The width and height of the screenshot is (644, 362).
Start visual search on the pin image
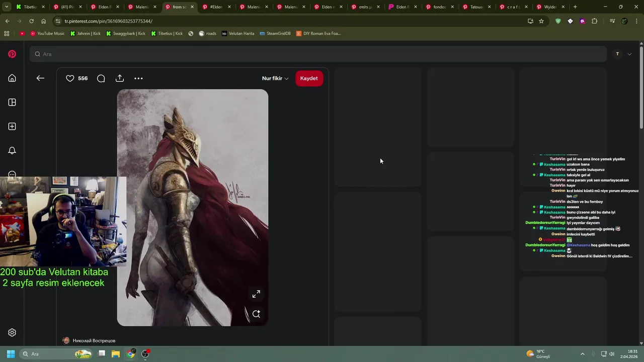click(256, 314)
